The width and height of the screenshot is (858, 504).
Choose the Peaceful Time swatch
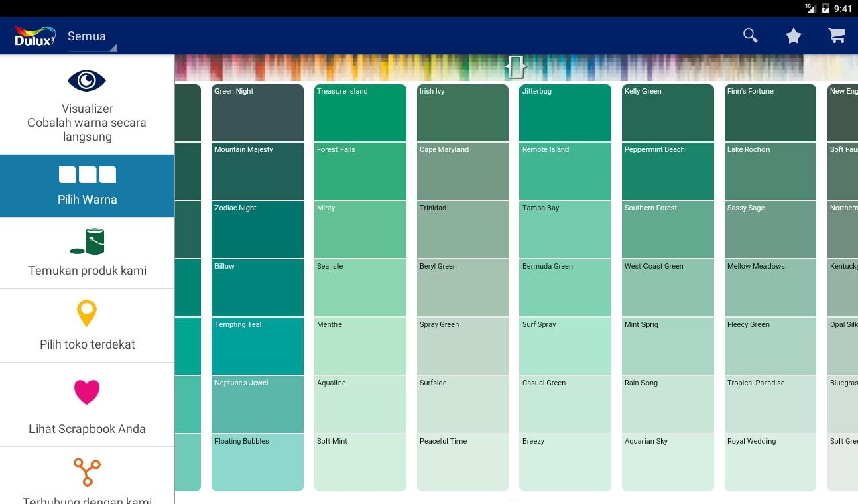(x=463, y=462)
